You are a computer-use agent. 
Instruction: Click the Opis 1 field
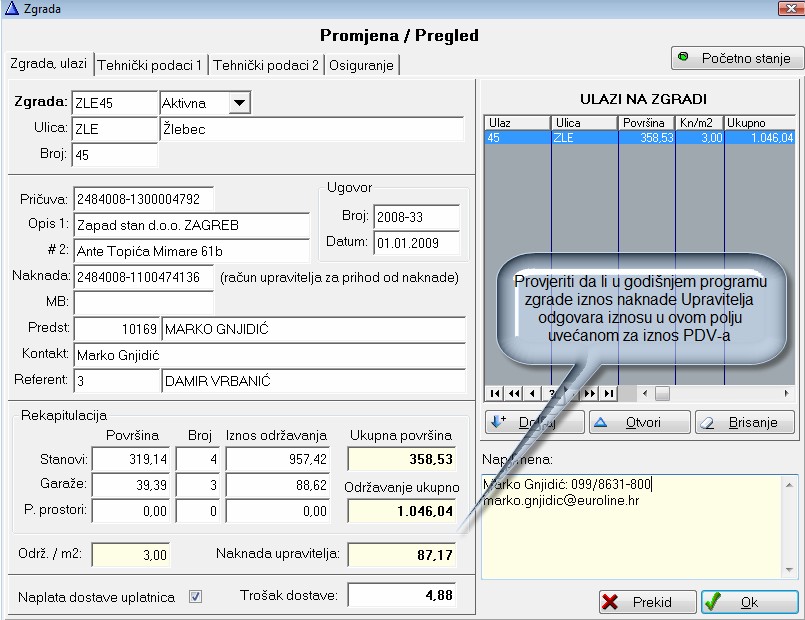coord(191,225)
